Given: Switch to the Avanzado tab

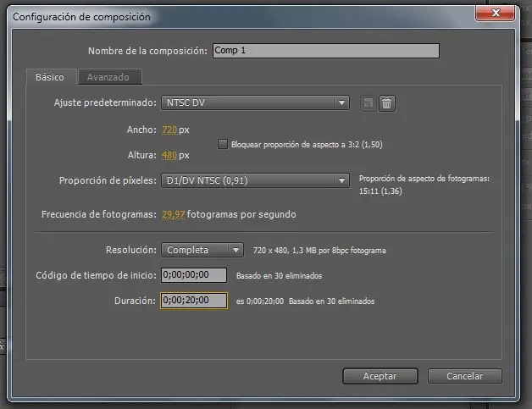Looking at the screenshot, I should coord(109,77).
